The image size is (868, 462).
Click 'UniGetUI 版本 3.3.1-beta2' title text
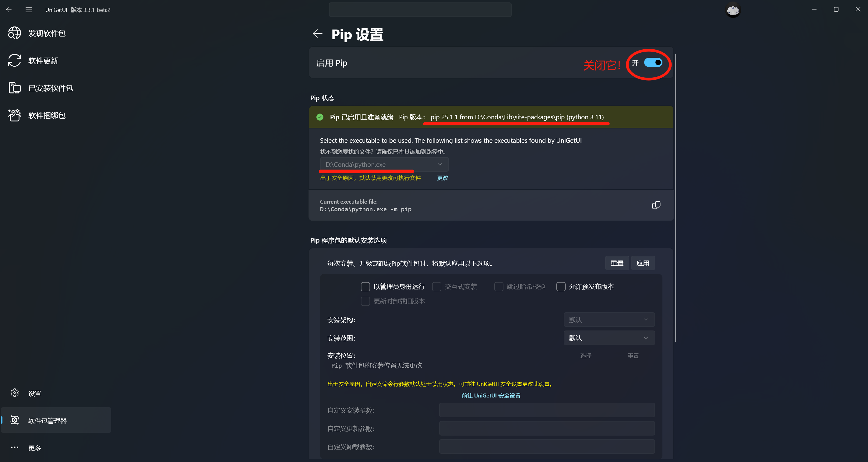click(78, 10)
